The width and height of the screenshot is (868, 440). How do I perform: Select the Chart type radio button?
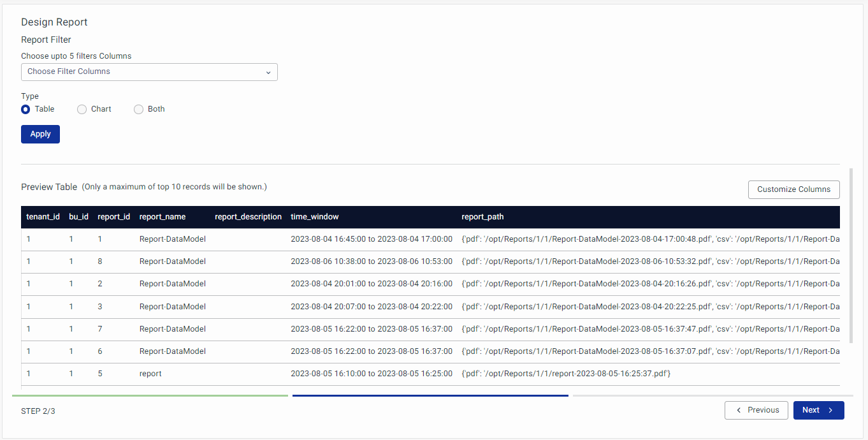[82, 109]
